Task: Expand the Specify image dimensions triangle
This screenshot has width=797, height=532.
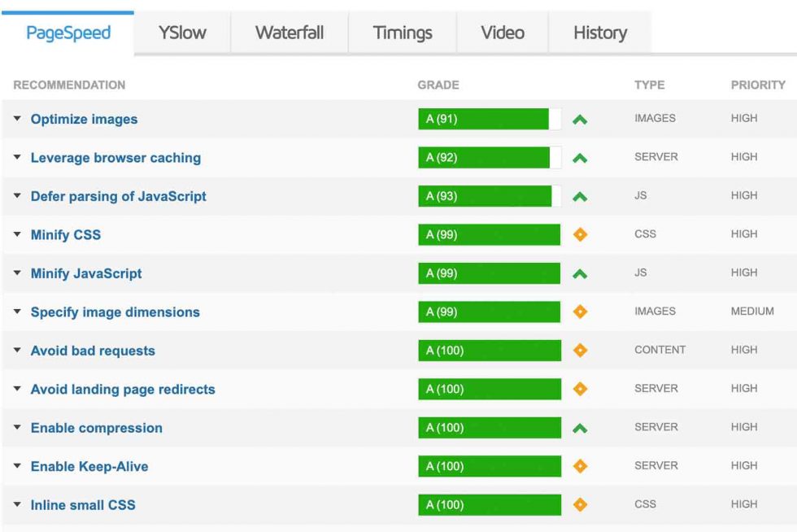Action: click(17, 312)
